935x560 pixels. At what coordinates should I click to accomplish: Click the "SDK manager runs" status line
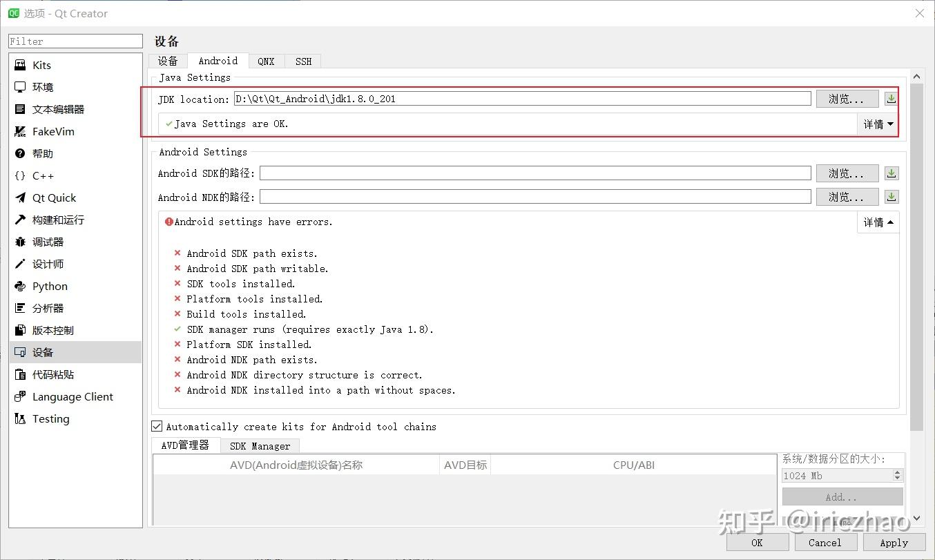[x=310, y=329]
